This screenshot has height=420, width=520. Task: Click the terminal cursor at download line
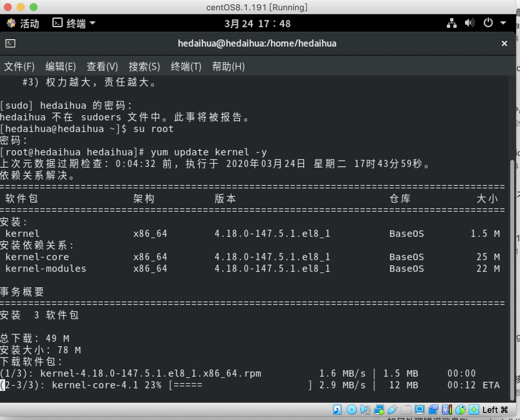coord(3,385)
